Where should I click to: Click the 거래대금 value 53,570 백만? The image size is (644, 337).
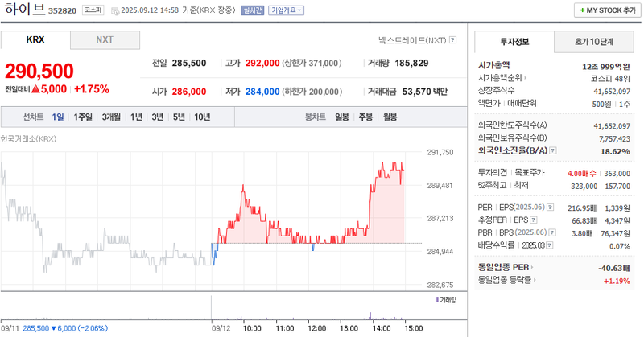coord(425,92)
